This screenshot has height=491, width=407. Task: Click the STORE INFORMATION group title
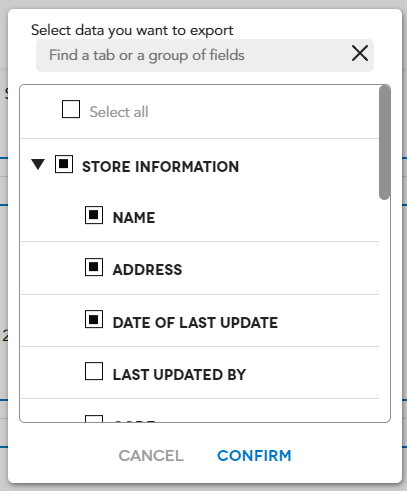click(161, 167)
